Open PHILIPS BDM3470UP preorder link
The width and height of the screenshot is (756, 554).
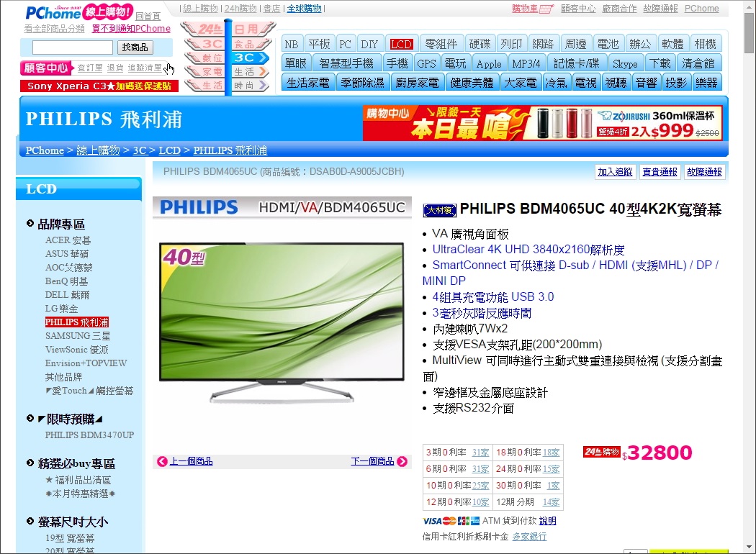[x=90, y=435]
